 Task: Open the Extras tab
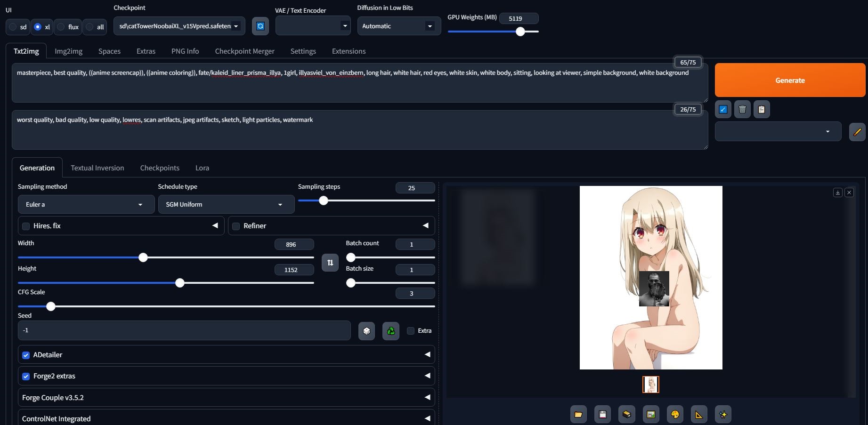(146, 51)
